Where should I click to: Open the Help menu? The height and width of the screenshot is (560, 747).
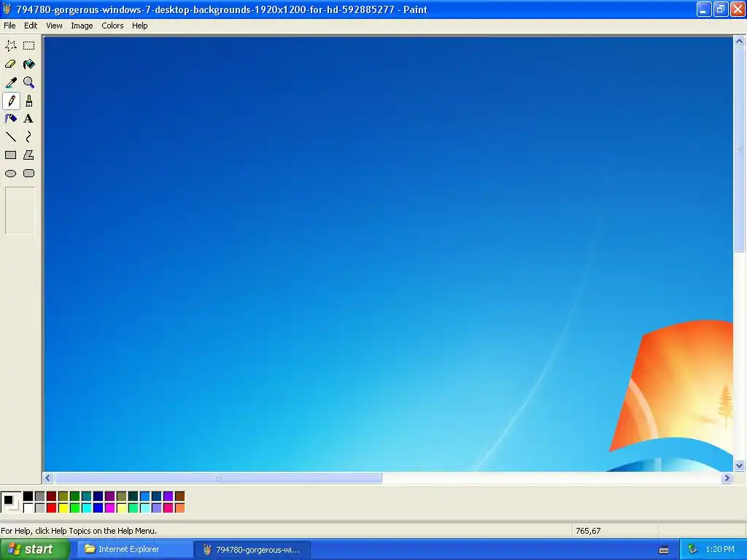[139, 26]
